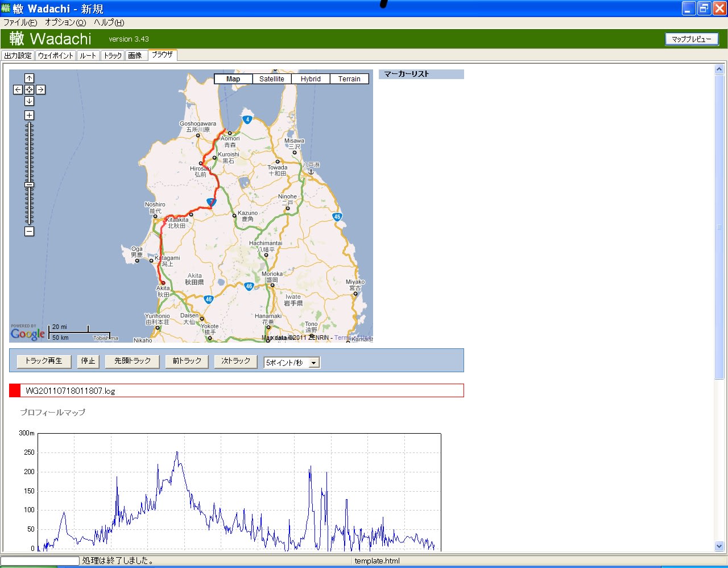Viewport: 728px width, 568px height.
Task: Switch to the 画像 tab
Action: (x=135, y=55)
